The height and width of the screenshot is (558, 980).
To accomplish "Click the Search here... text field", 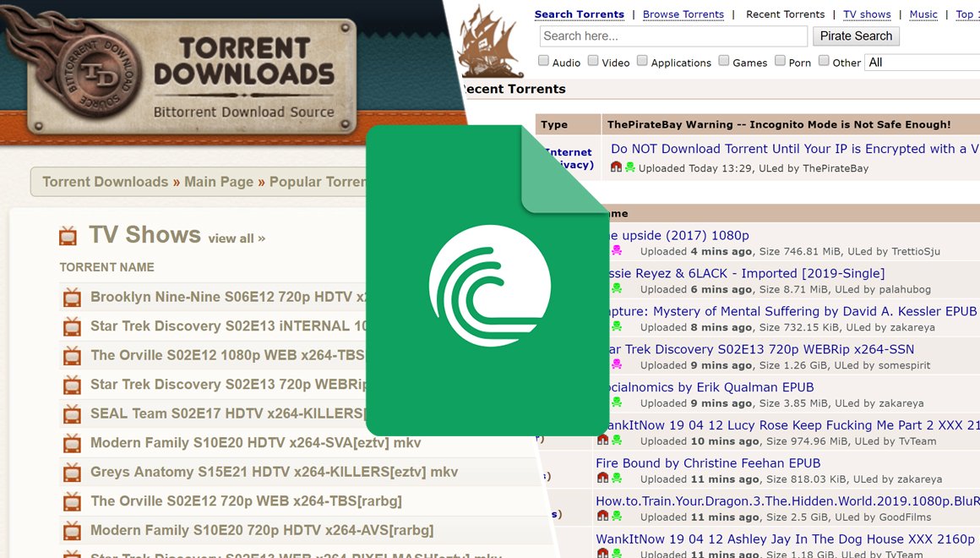I will tap(673, 36).
